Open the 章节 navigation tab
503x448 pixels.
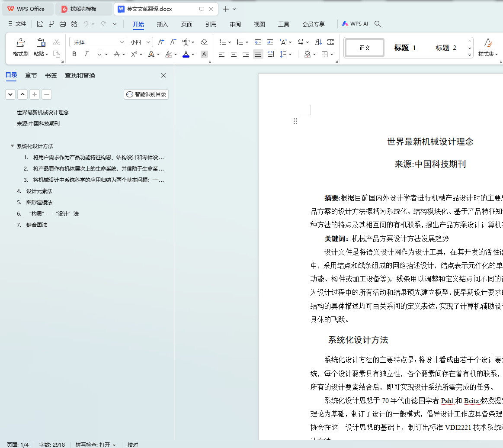(x=31, y=75)
